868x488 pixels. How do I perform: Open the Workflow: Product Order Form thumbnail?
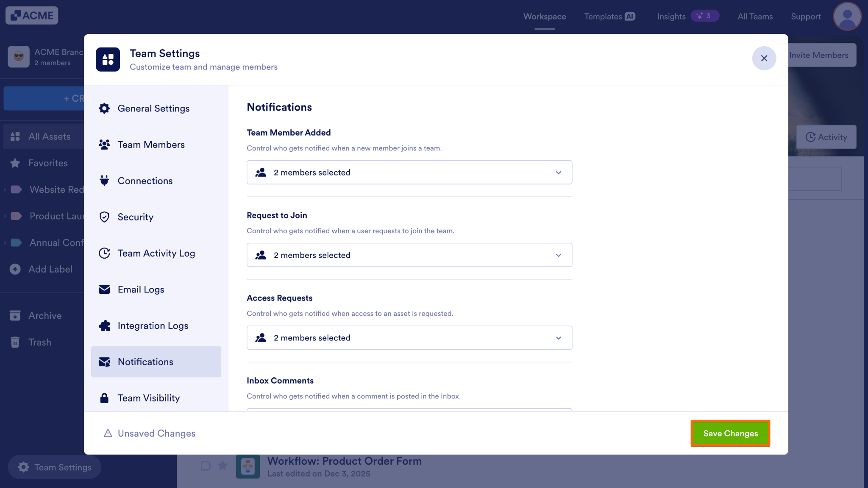point(248,467)
